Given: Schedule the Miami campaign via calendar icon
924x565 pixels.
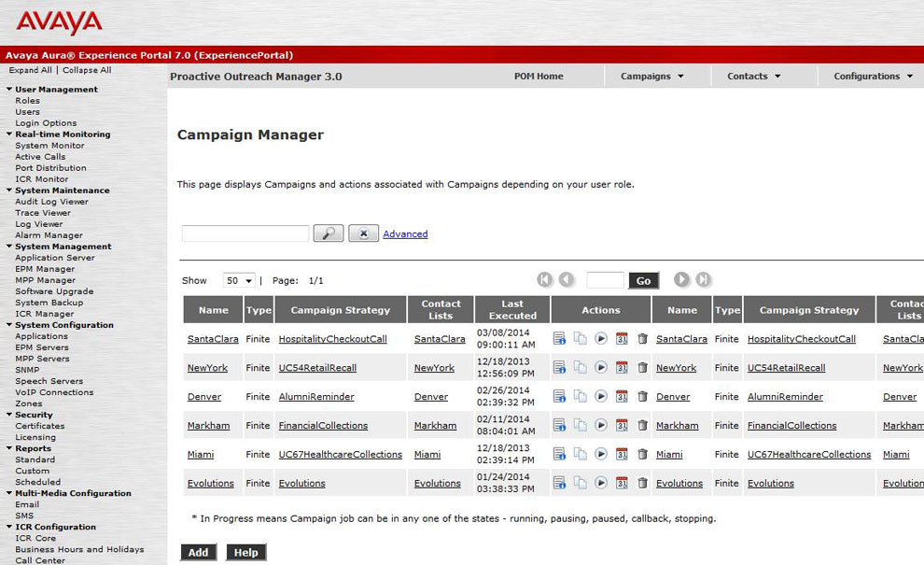Looking at the screenshot, I should pos(622,454).
